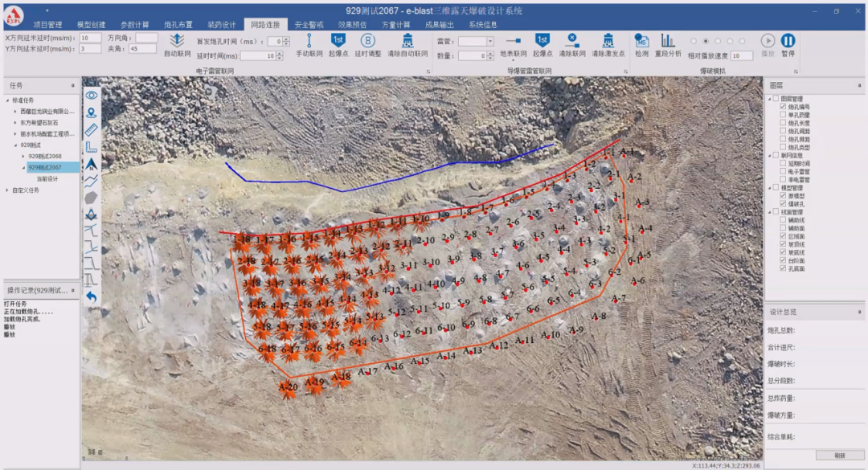This screenshot has height=470, width=868.
Task: Open the 雷管 dropdown list
Action: pyautogui.click(x=489, y=41)
